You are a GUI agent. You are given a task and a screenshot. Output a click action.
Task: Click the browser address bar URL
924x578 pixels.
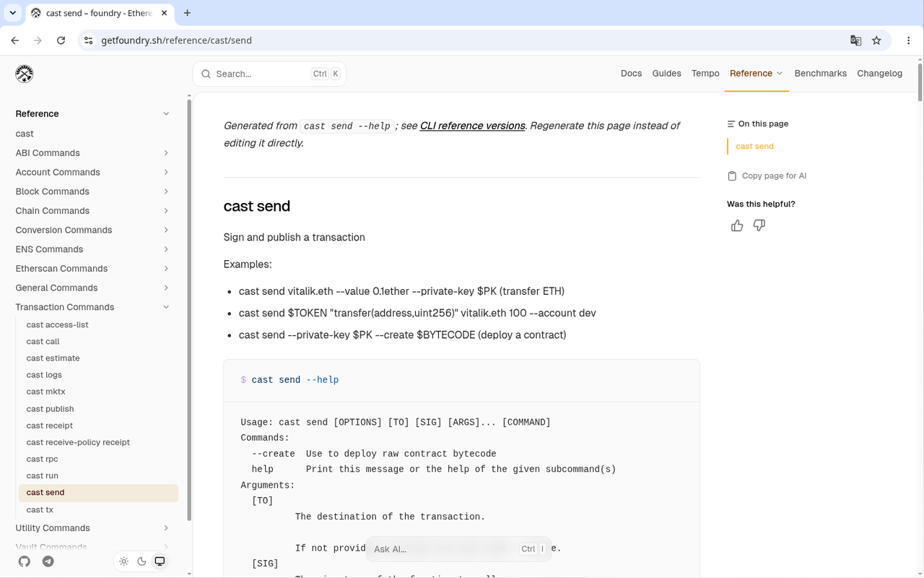pos(176,40)
